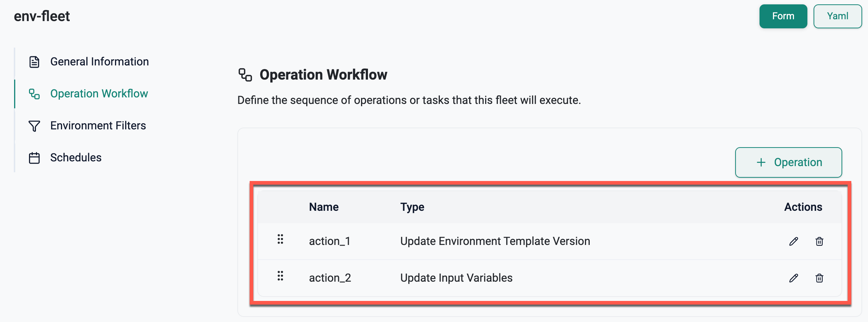Delete action_1 with the trash icon

coord(819,241)
